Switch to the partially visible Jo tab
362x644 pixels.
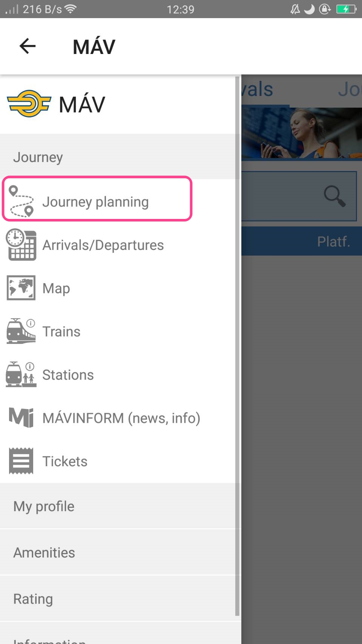coord(349,89)
